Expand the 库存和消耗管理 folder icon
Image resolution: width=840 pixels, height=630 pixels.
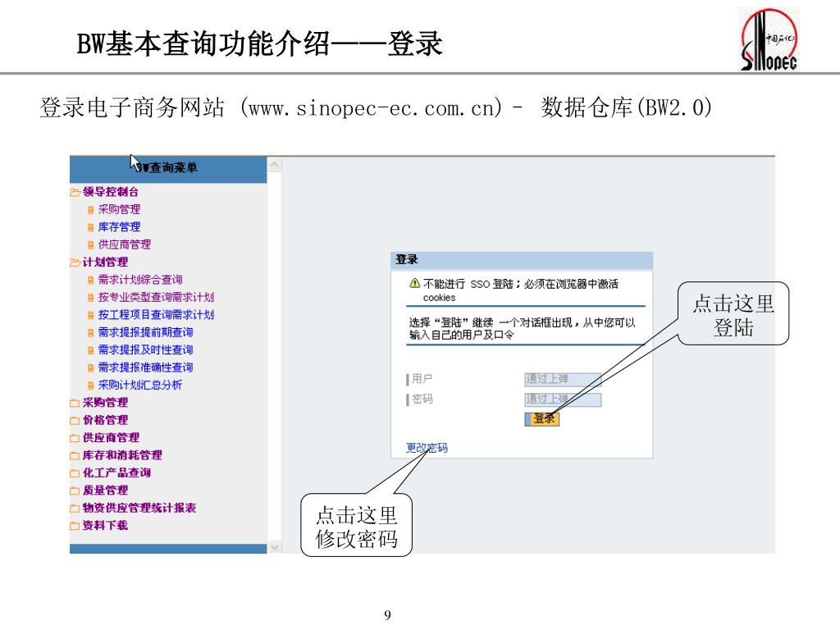[75, 456]
